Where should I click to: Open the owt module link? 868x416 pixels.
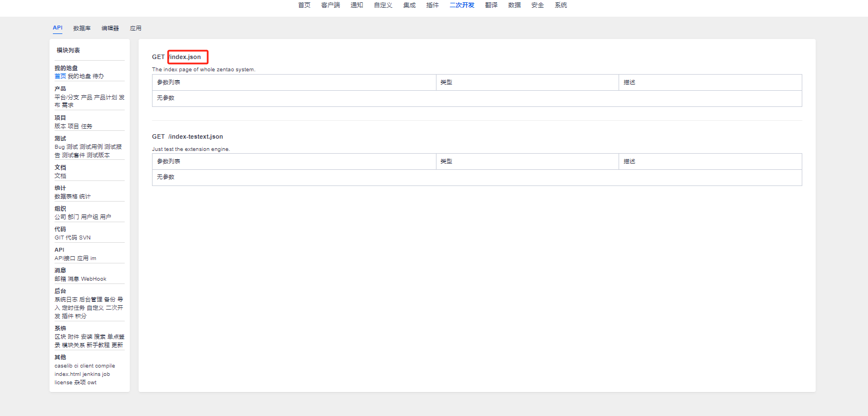pyautogui.click(x=92, y=383)
